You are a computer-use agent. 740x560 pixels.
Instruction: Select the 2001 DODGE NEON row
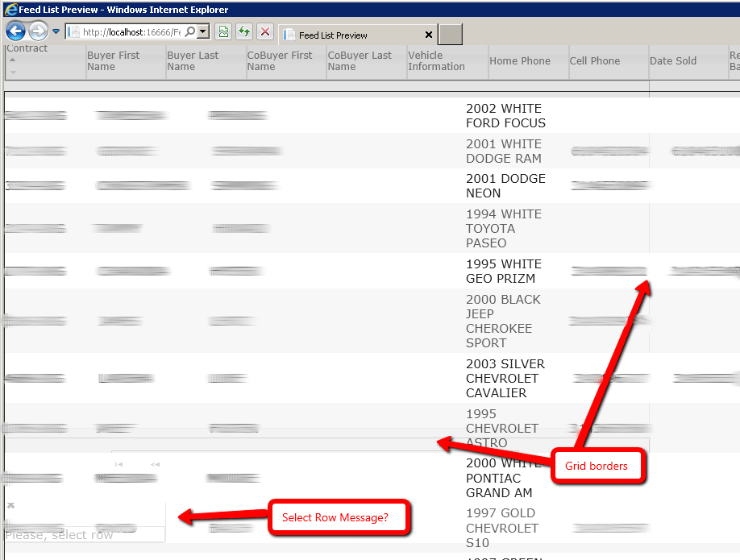[372, 186]
